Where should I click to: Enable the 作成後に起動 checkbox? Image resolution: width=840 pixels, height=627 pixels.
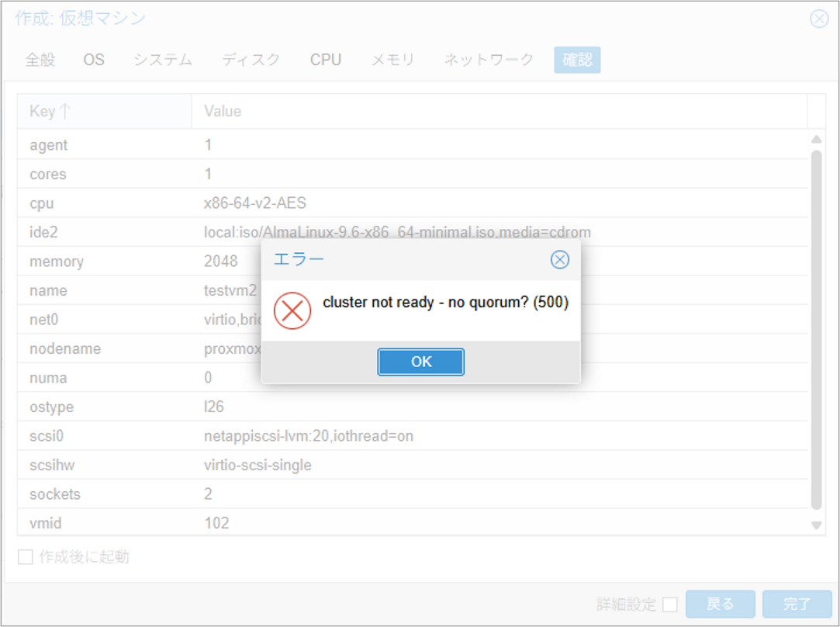click(26, 557)
